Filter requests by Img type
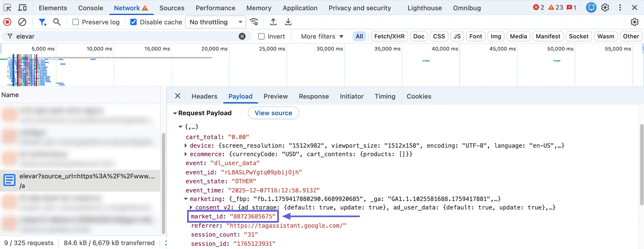Viewport: 644px width, 249px height. (x=496, y=36)
